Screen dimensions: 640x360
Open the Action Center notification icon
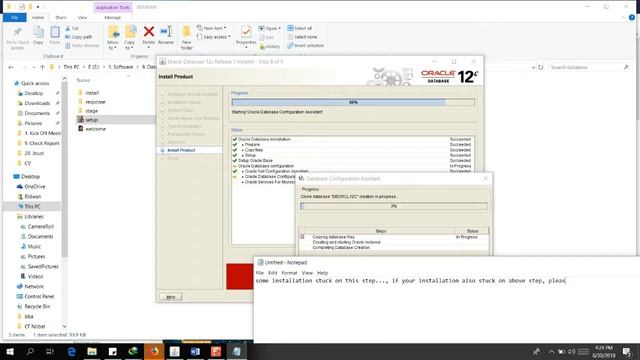click(627, 351)
